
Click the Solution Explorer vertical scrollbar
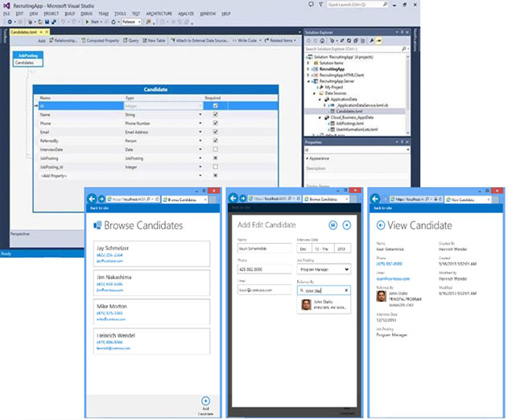point(408,94)
